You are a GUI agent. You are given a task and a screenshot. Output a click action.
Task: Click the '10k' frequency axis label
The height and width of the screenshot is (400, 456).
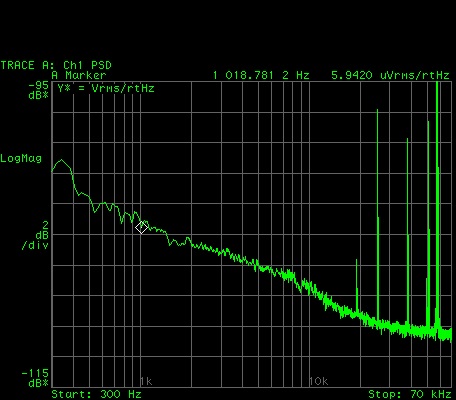click(x=318, y=381)
